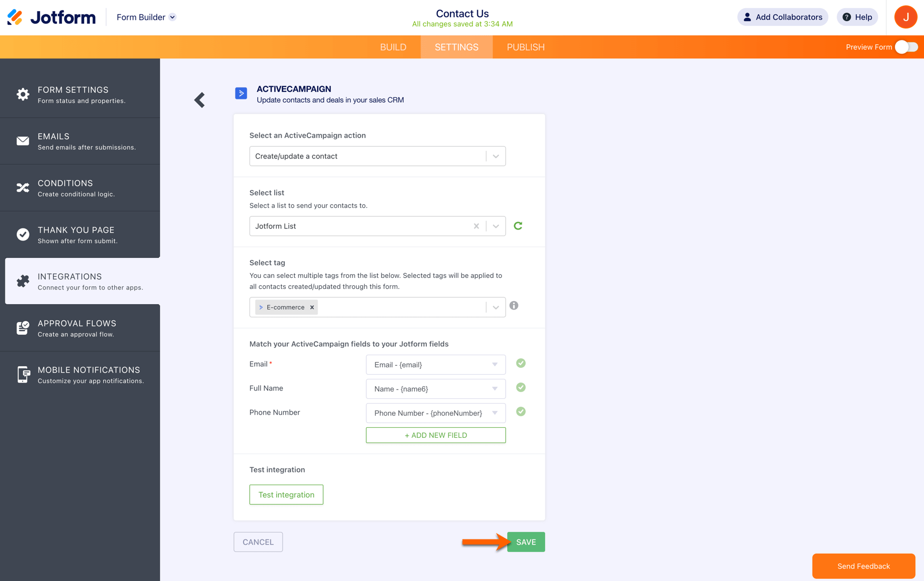
Task: Switch to the Publish tab
Action: point(525,47)
